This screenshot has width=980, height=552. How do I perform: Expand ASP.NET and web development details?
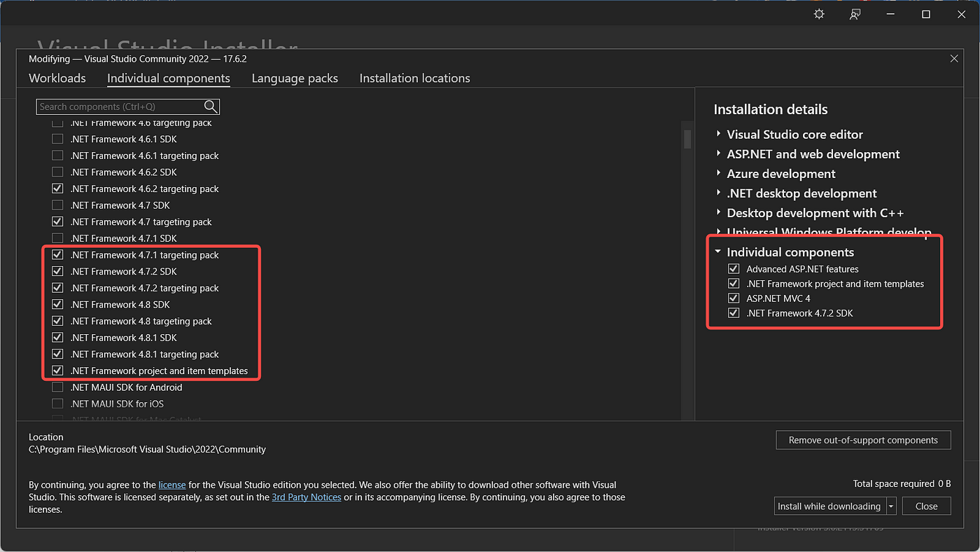point(718,154)
